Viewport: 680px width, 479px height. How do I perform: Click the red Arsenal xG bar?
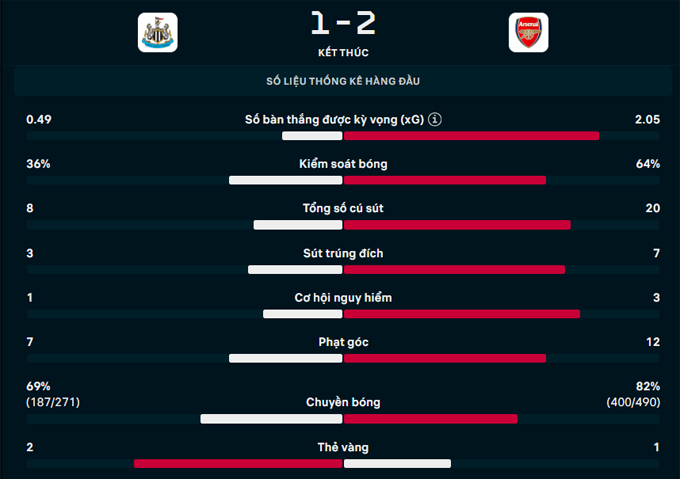[x=472, y=135]
